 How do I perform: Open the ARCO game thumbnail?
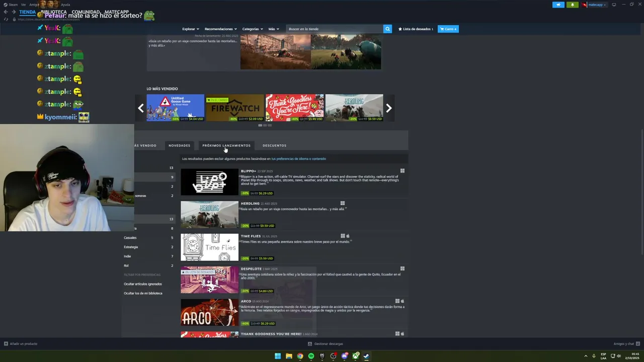click(209, 312)
